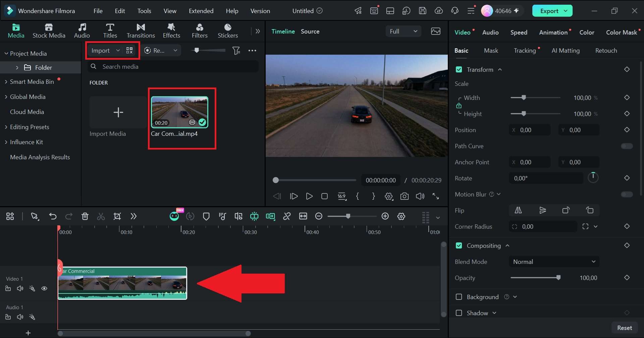Image resolution: width=644 pixels, height=338 pixels.
Task: Open the Audio library panel
Action: click(82, 31)
